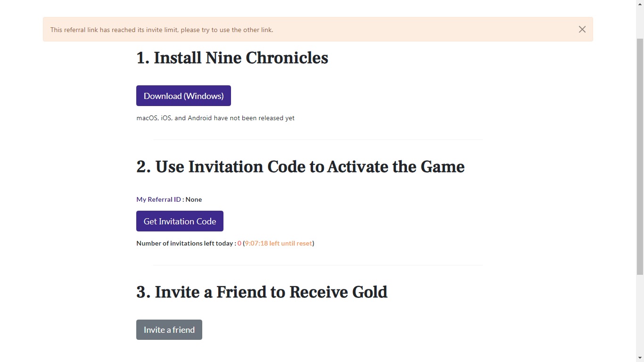Click the referral limit alert message text
The width and height of the screenshot is (644, 362).
(162, 30)
